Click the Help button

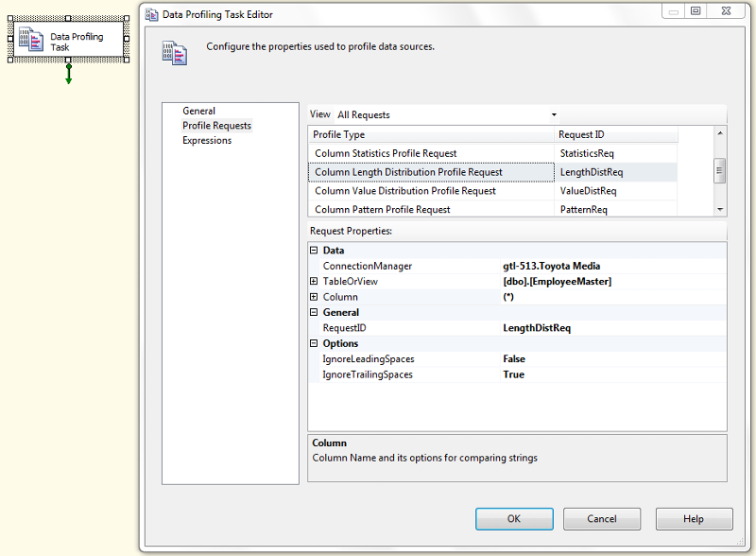[694, 519]
